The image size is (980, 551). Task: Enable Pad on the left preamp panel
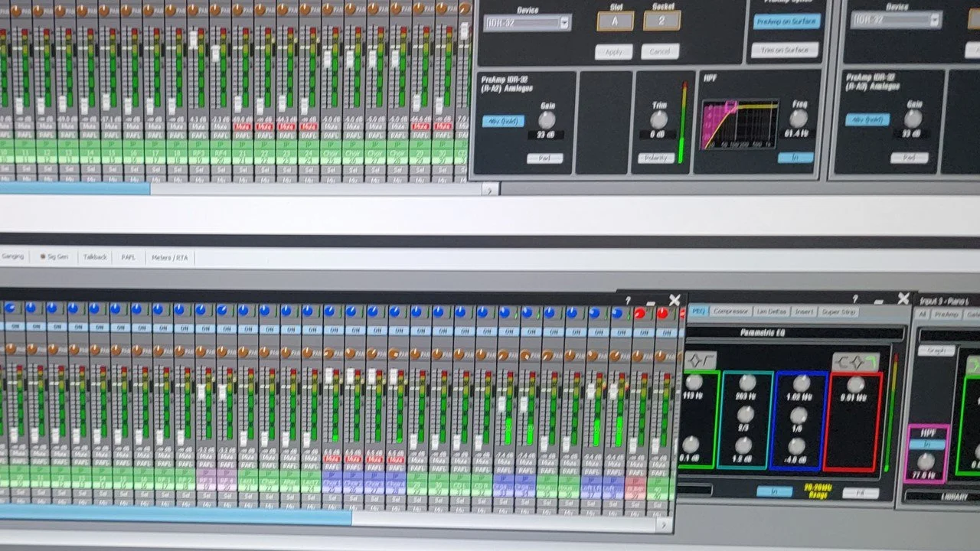544,158
